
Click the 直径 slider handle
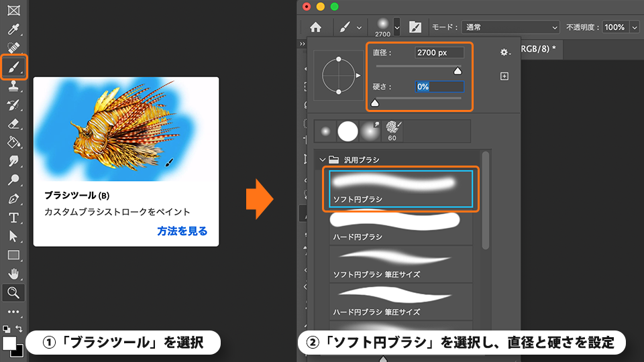point(458,71)
